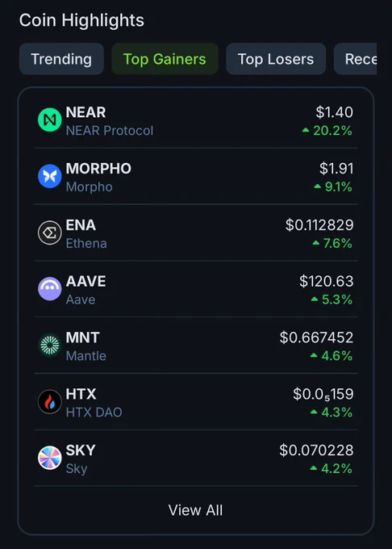Click the View All link
392x549 pixels.
(x=195, y=510)
